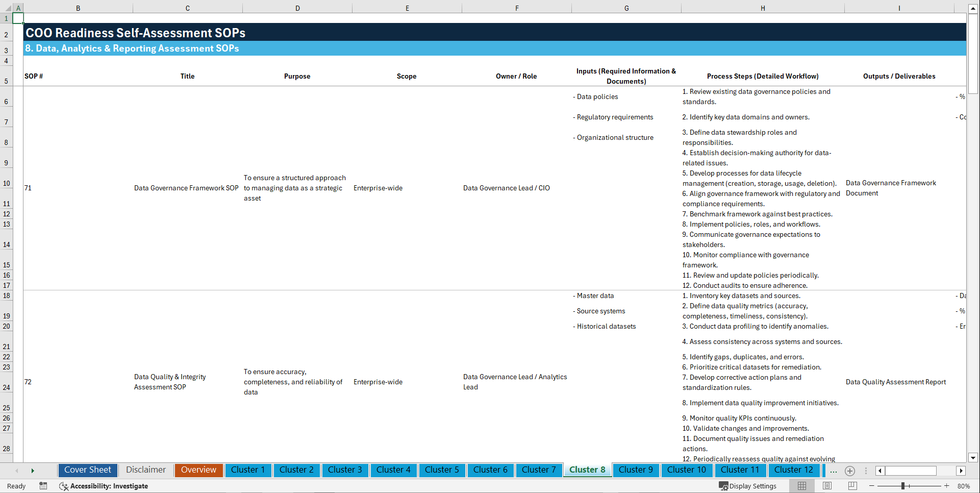Open the Cover Sheet tab
This screenshot has width=980, height=493.
87,470
